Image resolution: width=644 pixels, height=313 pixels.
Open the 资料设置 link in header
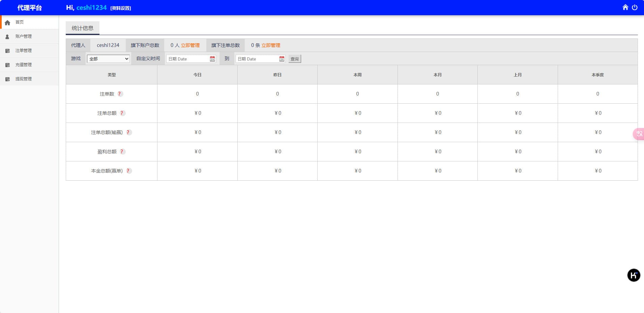click(x=121, y=8)
